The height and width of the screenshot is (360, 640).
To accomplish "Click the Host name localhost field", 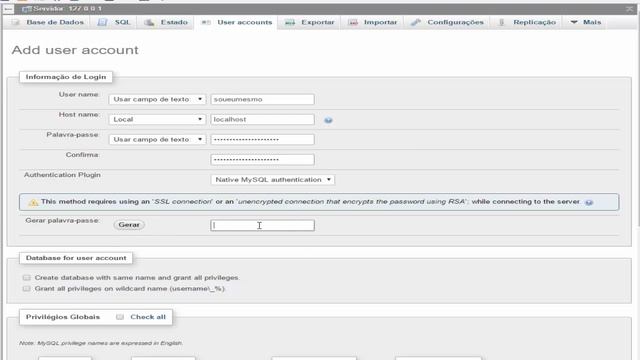I will click(x=262, y=119).
